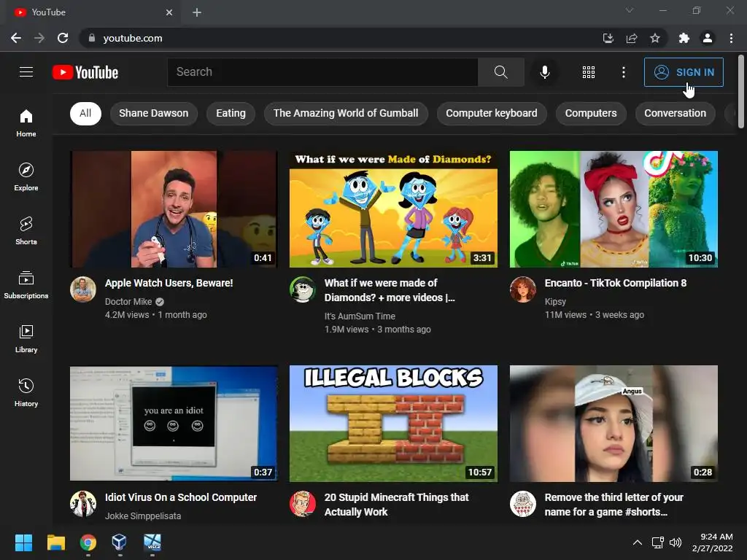Open the hamburger guide menu

coord(26,72)
